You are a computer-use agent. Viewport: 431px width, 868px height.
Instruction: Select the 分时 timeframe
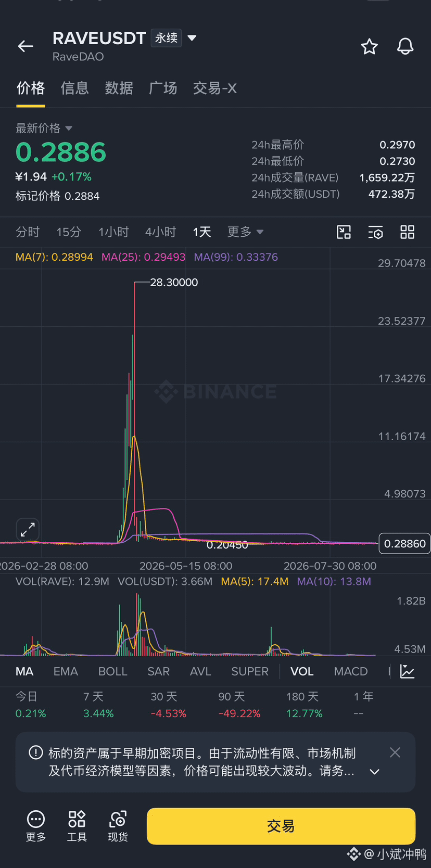point(28,232)
